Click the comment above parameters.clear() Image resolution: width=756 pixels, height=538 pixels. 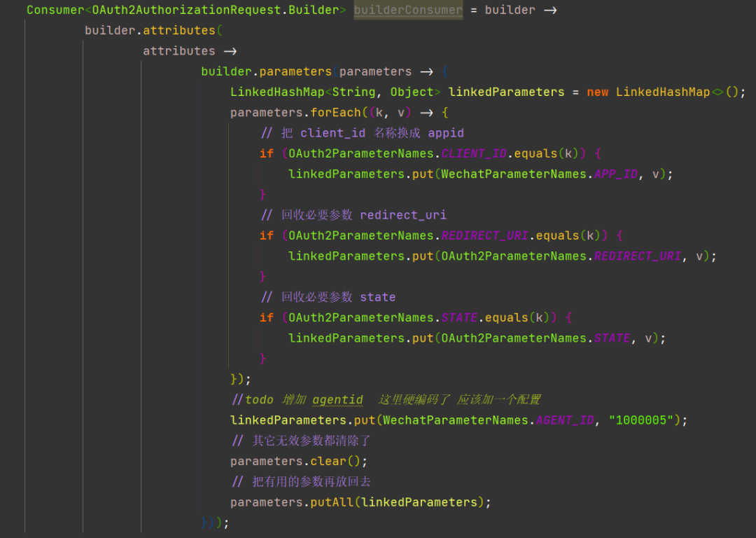coord(301,441)
